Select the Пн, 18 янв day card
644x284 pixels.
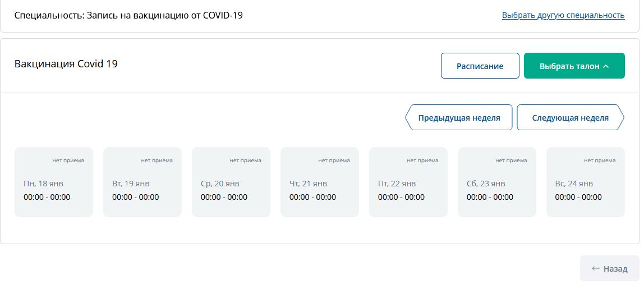[54, 182]
